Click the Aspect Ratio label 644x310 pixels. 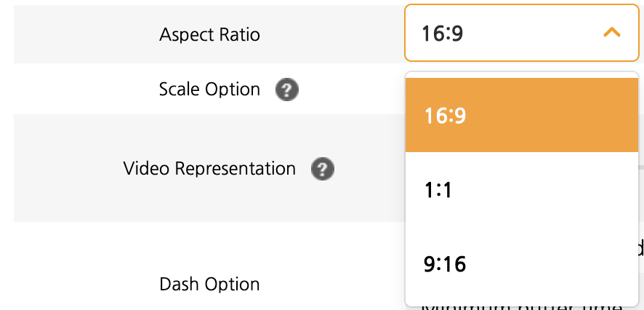pos(209,34)
